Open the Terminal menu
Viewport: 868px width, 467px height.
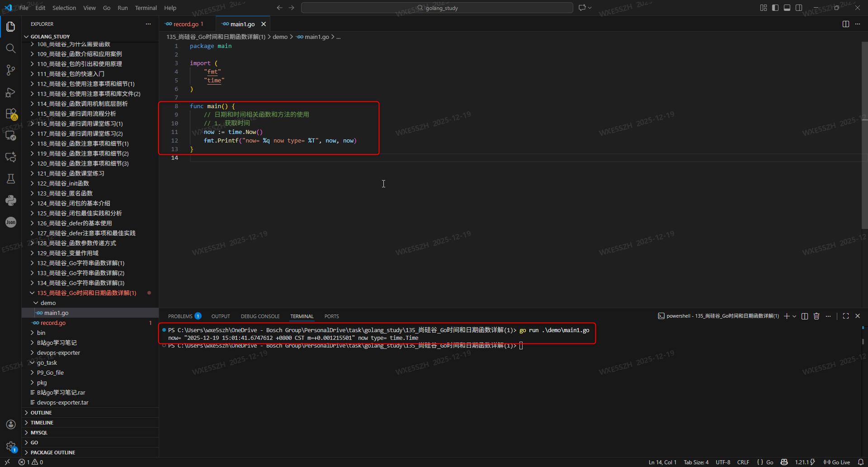click(x=146, y=8)
